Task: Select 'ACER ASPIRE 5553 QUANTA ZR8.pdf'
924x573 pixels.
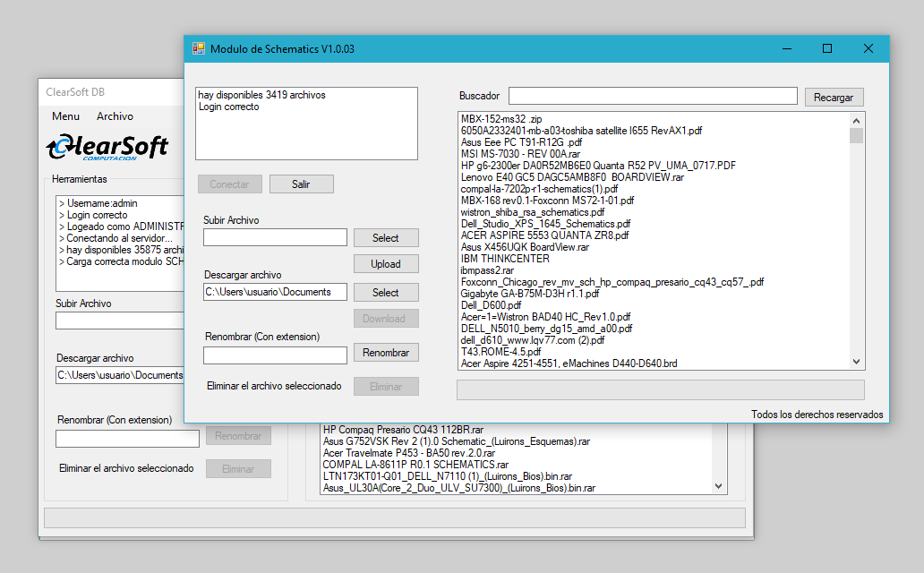Action: click(544, 235)
